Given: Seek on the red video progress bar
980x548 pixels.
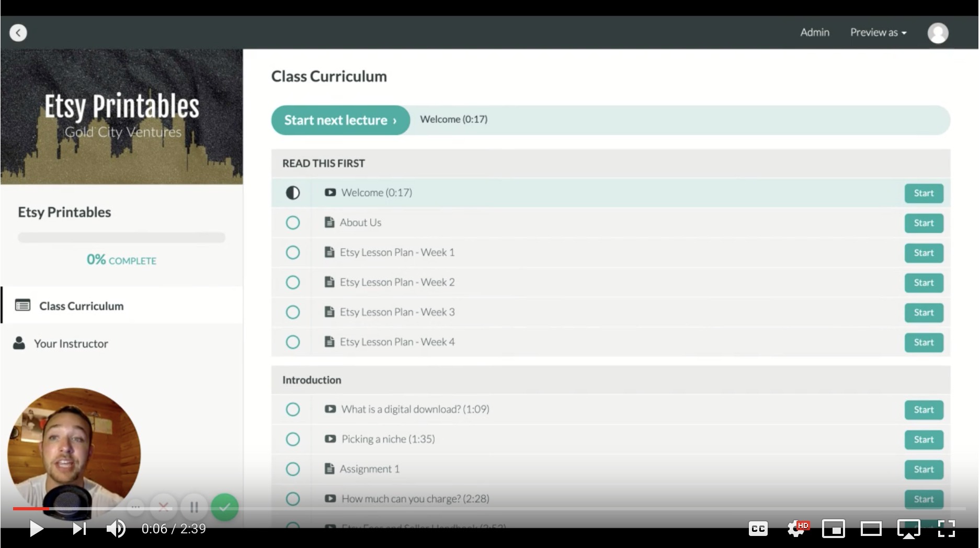Looking at the screenshot, I should tap(31, 508).
